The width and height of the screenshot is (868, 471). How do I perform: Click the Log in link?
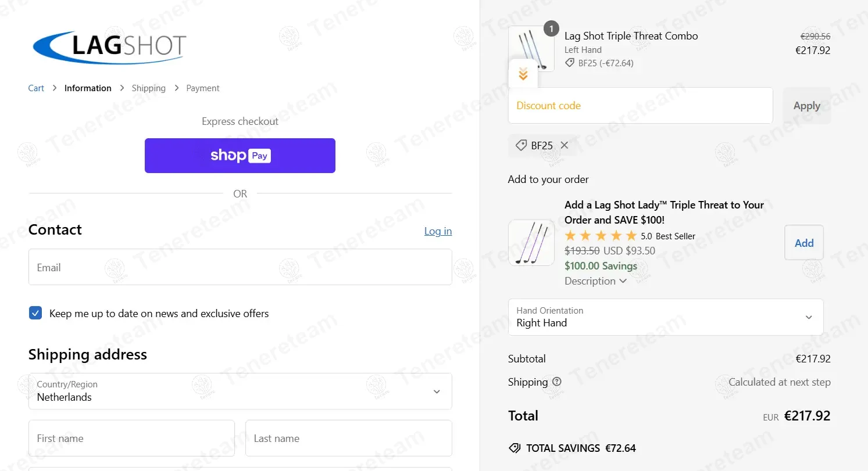(438, 231)
